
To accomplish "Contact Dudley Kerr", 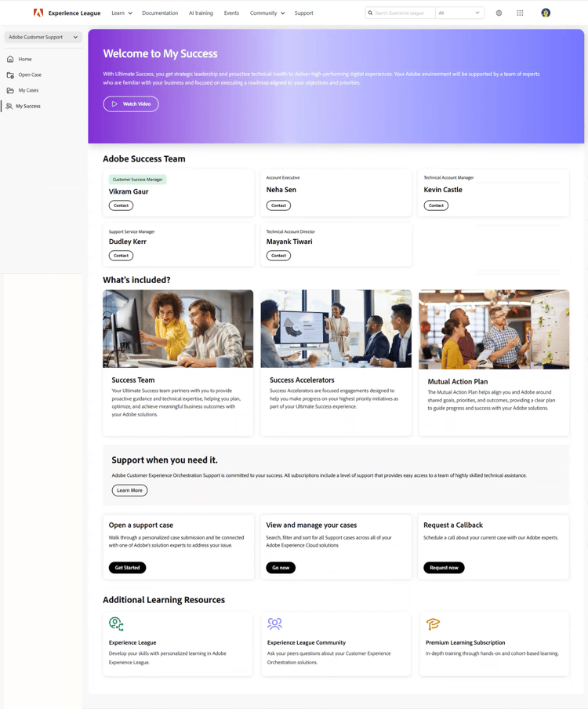I will click(121, 256).
